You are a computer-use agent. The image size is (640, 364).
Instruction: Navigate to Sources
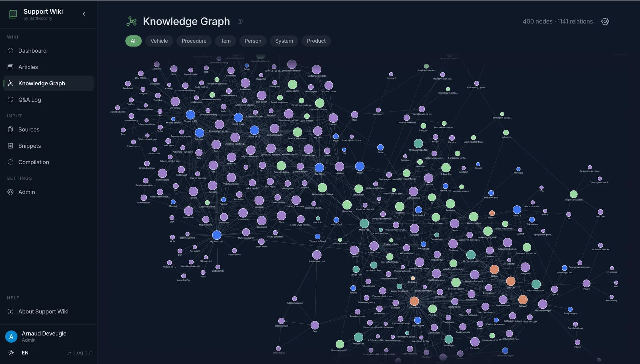click(49, 129)
